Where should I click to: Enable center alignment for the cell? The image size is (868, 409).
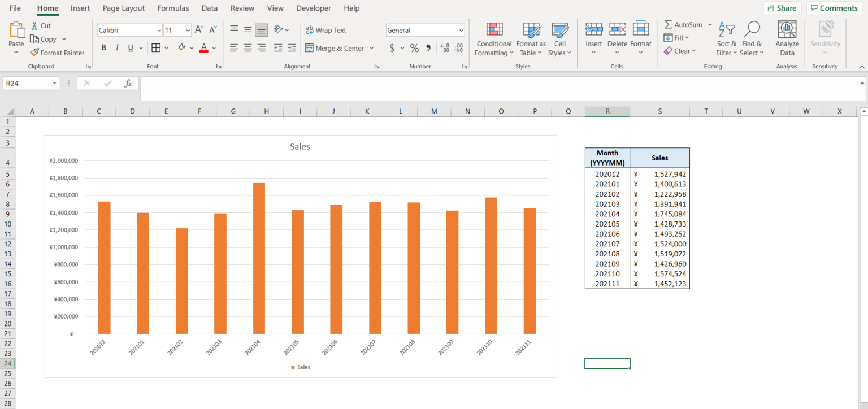pos(248,48)
